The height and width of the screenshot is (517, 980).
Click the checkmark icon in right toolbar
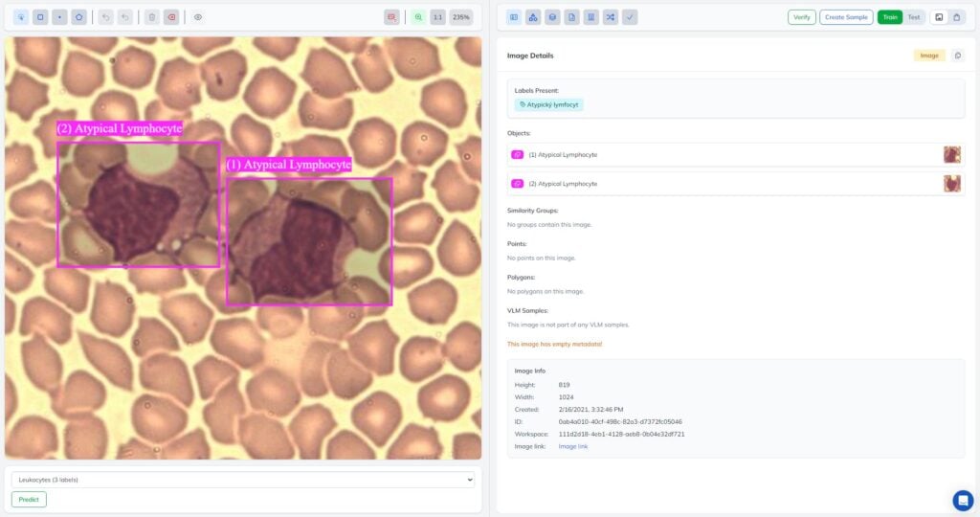tap(630, 17)
